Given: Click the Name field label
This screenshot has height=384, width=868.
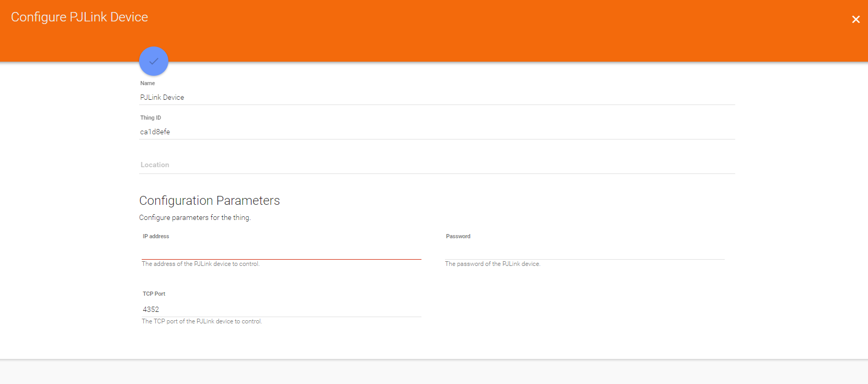Looking at the screenshot, I should 147,83.
